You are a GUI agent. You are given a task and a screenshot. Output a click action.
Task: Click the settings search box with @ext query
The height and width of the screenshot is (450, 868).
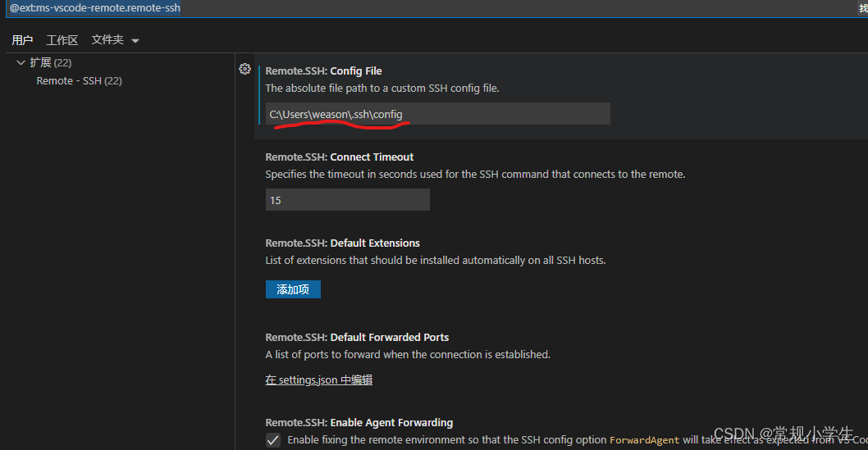point(432,8)
